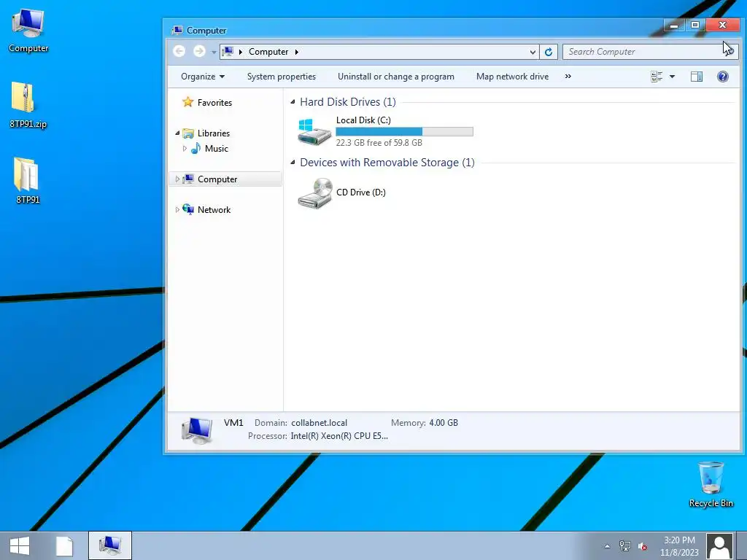Click the Back navigation arrow

click(179, 51)
